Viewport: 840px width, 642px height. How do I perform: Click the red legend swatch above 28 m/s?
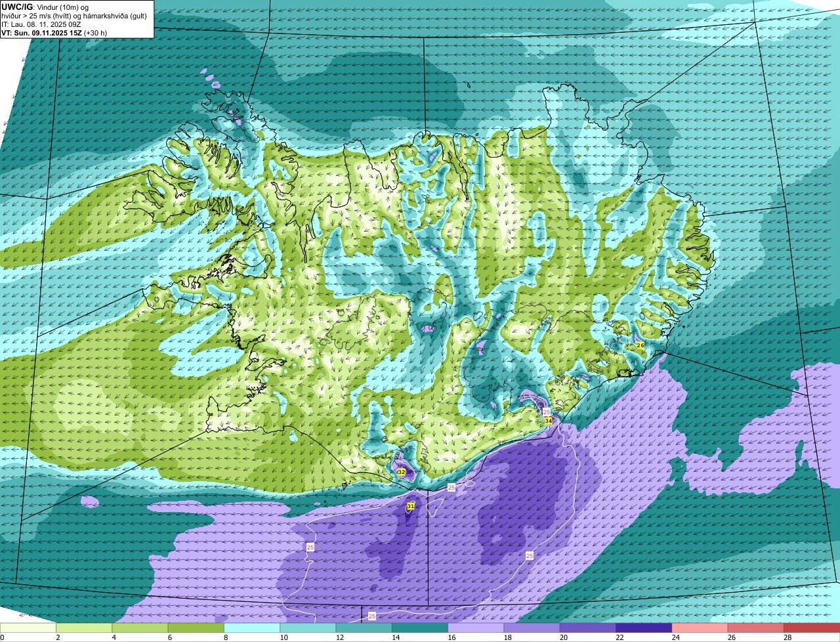pyautogui.click(x=811, y=628)
